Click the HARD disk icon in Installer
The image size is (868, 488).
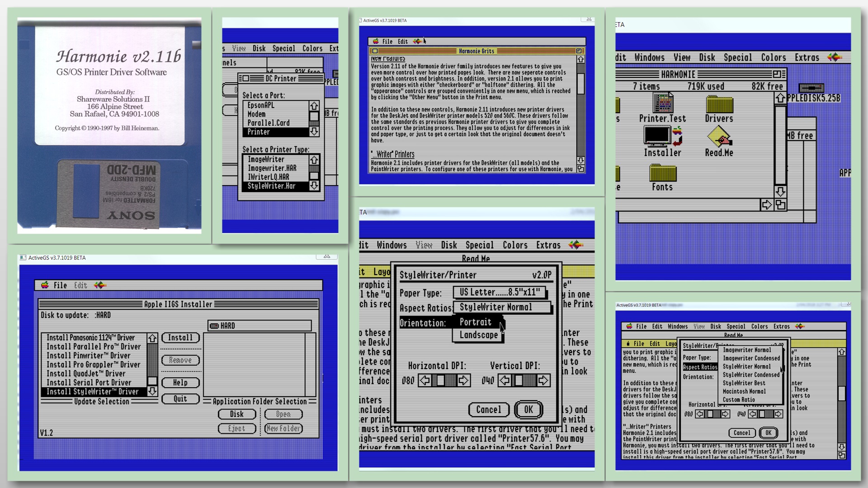[215, 326]
